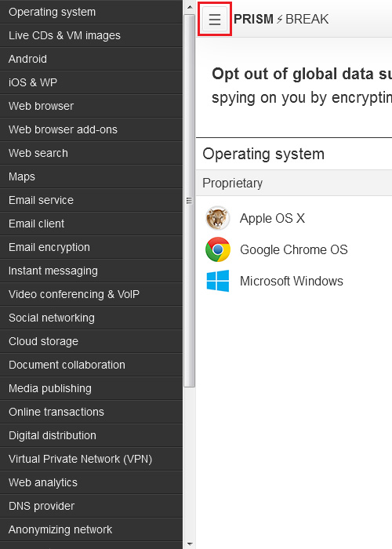Click the sidebar scrollbar down arrow
Screen dimensions: 392x549
click(x=190, y=544)
